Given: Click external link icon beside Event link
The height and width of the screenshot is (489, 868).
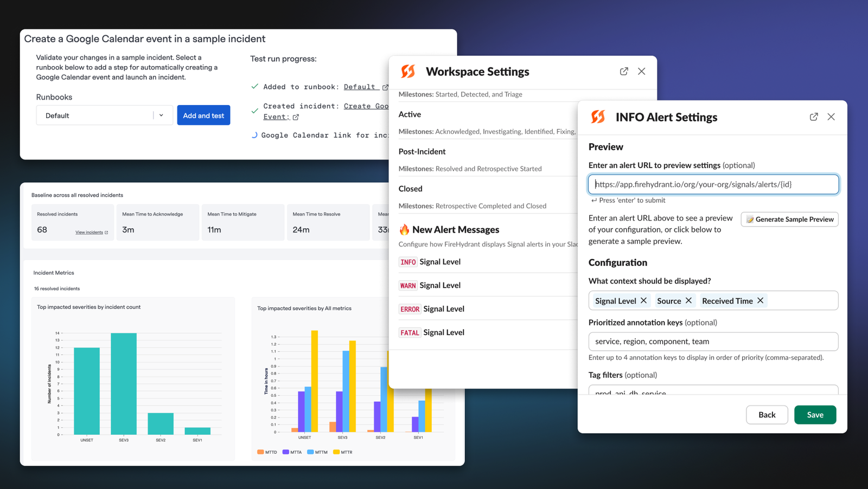Looking at the screenshot, I should (296, 117).
